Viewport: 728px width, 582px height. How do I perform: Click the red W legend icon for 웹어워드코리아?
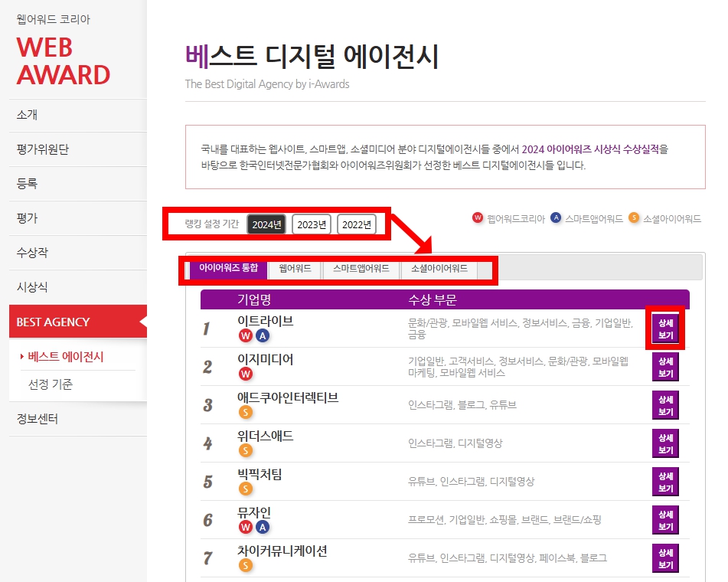coord(478,217)
